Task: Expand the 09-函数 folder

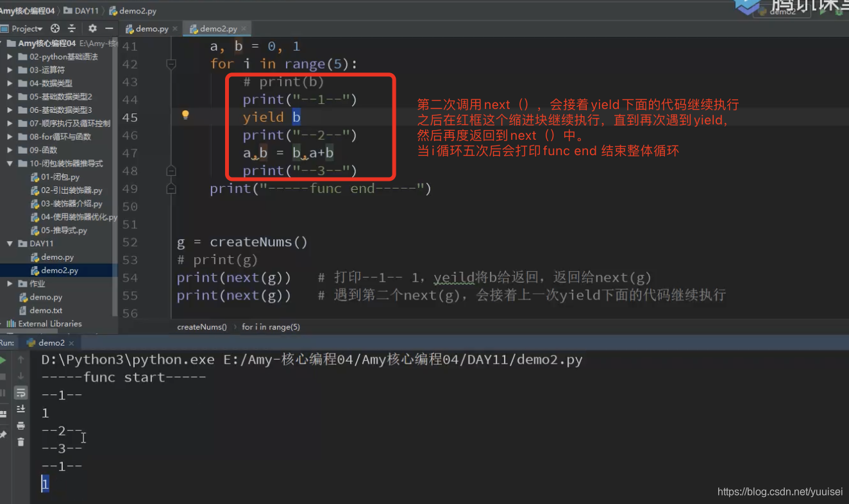Action: (x=10, y=150)
